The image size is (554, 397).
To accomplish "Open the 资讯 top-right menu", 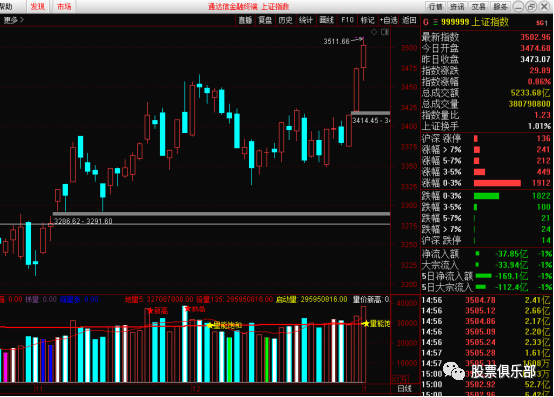I will coord(457,6).
